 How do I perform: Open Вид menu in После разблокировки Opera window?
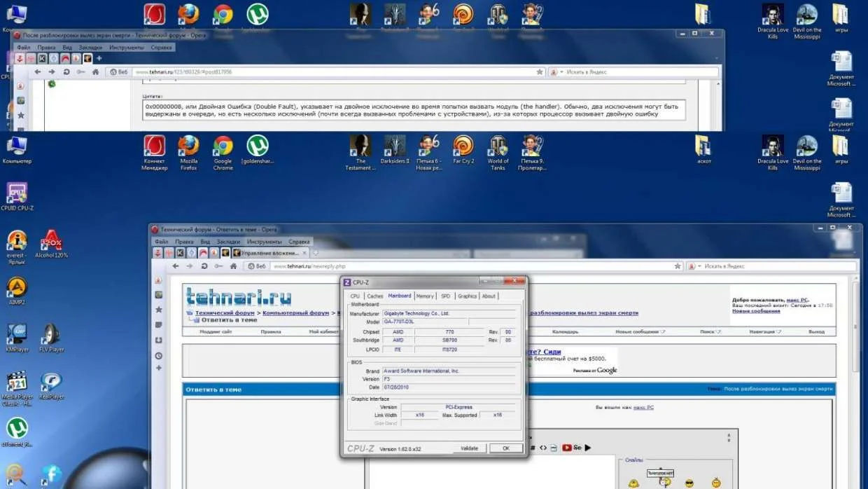(67, 48)
